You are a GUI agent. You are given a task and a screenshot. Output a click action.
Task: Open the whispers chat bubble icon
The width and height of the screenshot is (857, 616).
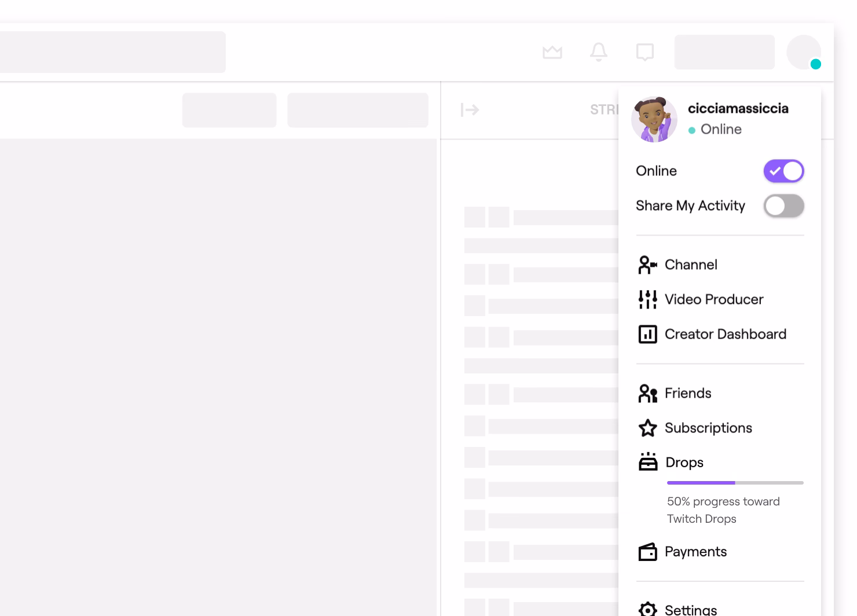point(645,52)
